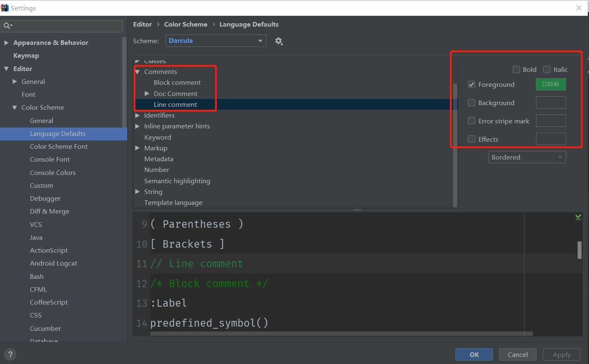Image resolution: width=589 pixels, height=364 pixels.
Task: Open Diff & Merge color settings
Action: click(x=49, y=211)
